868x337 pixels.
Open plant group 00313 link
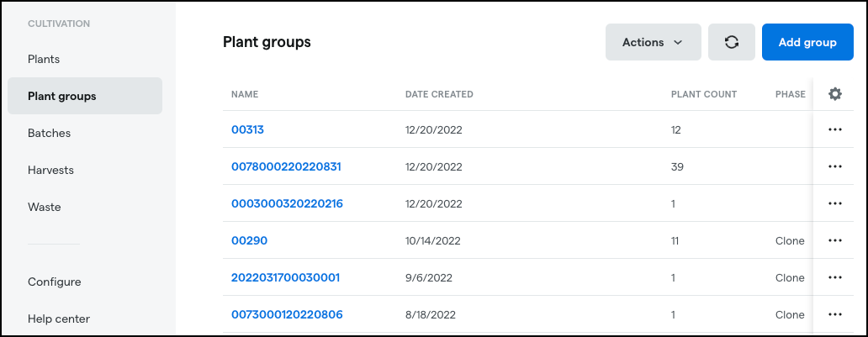point(247,130)
